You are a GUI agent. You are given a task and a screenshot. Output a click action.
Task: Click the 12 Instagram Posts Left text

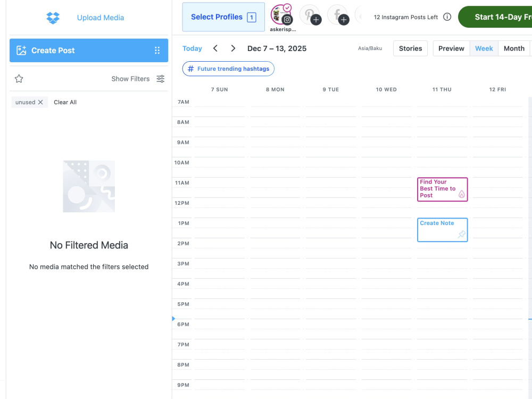(x=406, y=17)
